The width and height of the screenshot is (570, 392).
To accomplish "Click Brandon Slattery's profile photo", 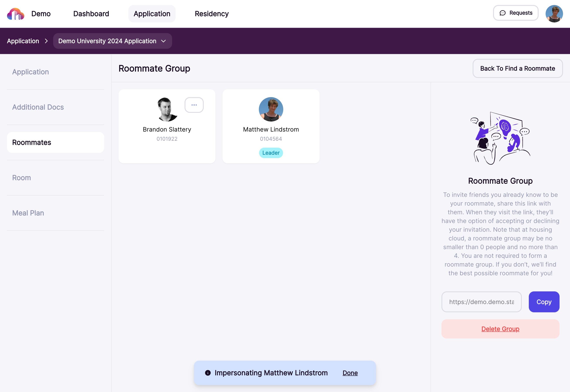I will (167, 109).
